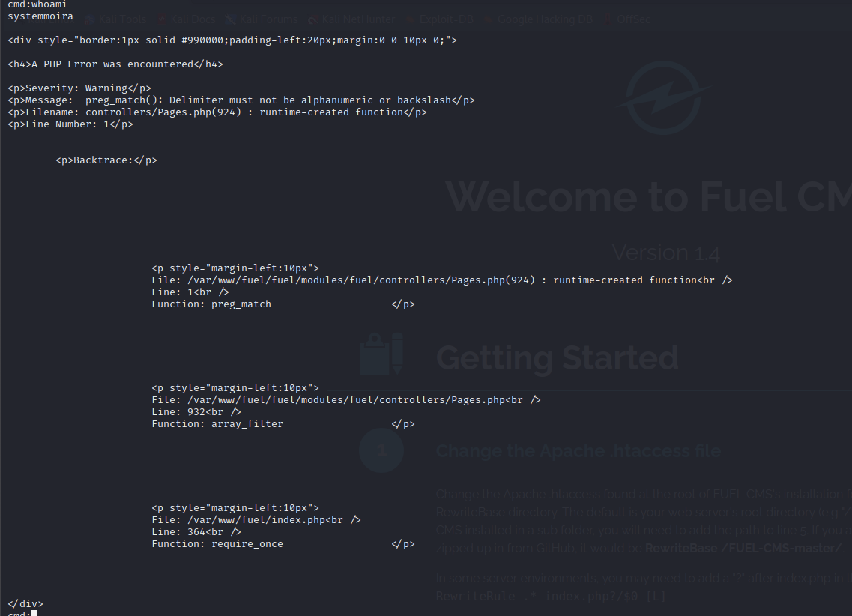Click the OffSec bookmark favicon

[x=607, y=19]
